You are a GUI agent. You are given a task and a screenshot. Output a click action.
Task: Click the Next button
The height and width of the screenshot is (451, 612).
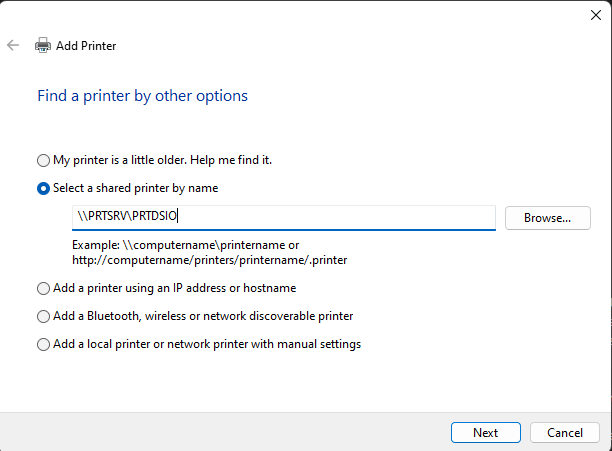click(x=485, y=432)
